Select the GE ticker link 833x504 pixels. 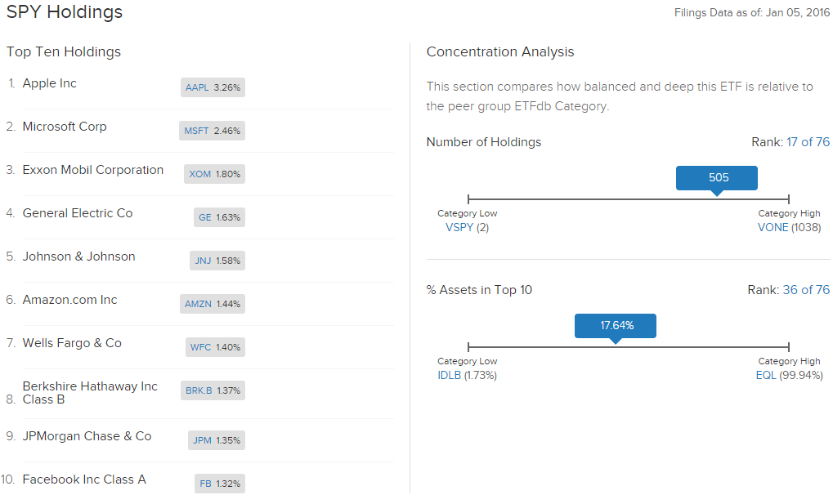[204, 217]
